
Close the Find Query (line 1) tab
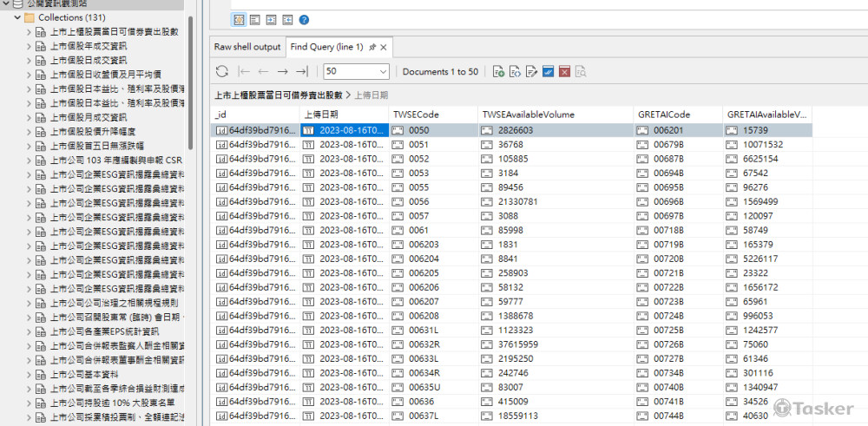(x=384, y=47)
